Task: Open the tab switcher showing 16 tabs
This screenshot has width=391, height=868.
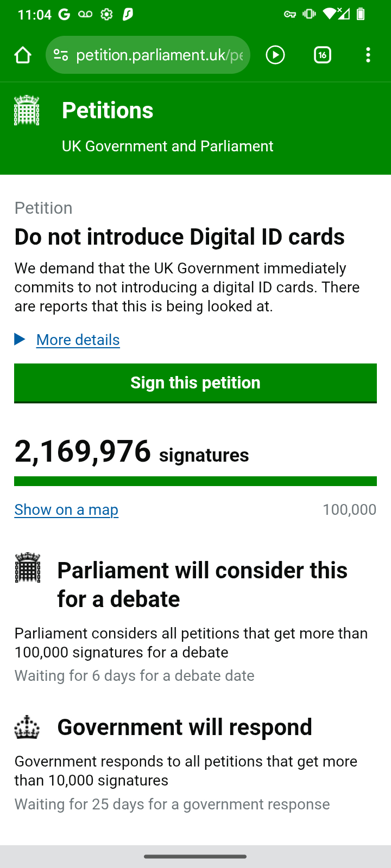Action: coord(323,55)
